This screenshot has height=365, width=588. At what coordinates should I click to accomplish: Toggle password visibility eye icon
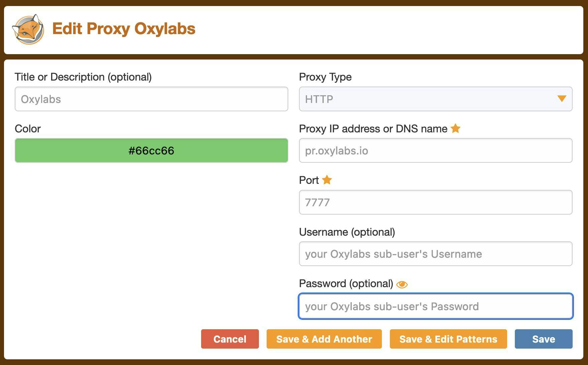[402, 284]
